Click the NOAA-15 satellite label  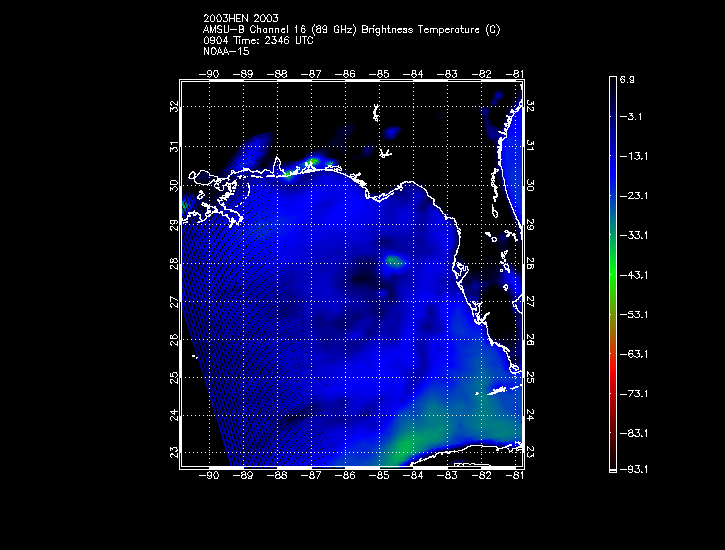coord(226,51)
